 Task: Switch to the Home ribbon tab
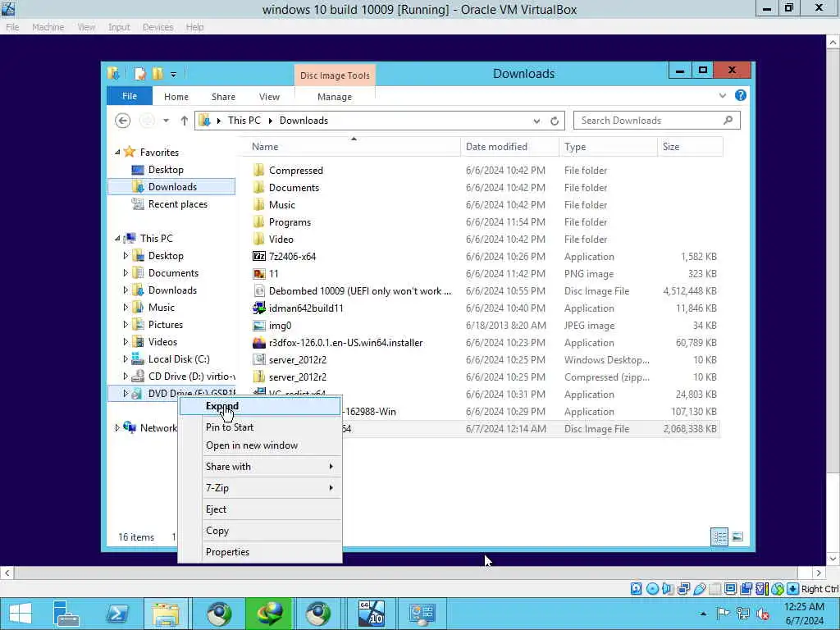click(x=176, y=97)
